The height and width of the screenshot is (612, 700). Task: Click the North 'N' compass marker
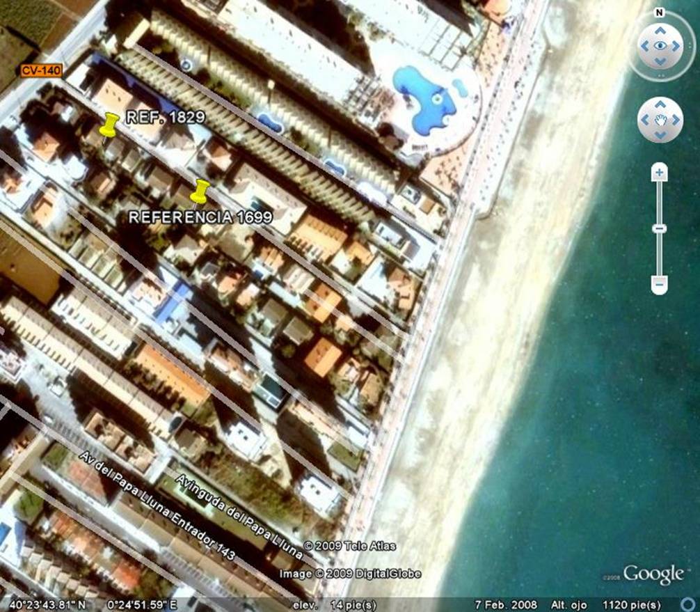point(659,13)
